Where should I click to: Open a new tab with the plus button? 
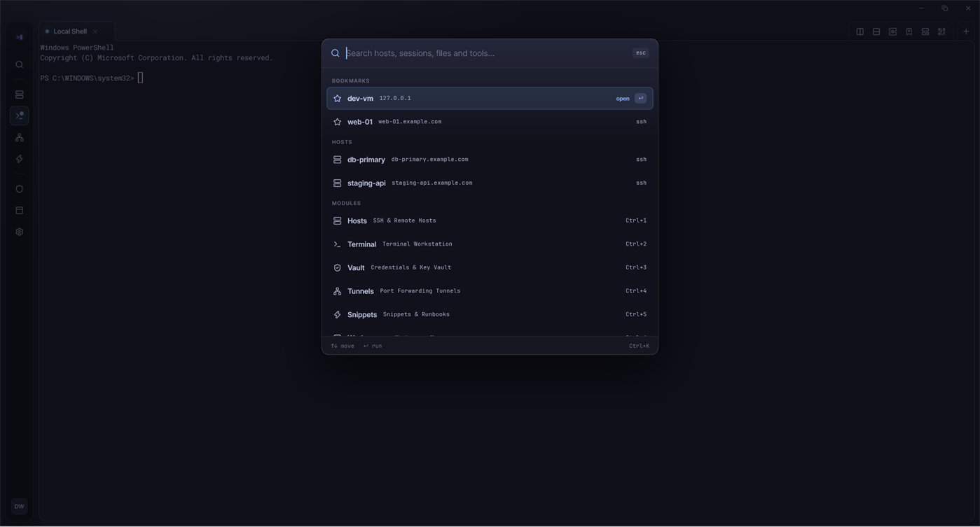pos(966,31)
